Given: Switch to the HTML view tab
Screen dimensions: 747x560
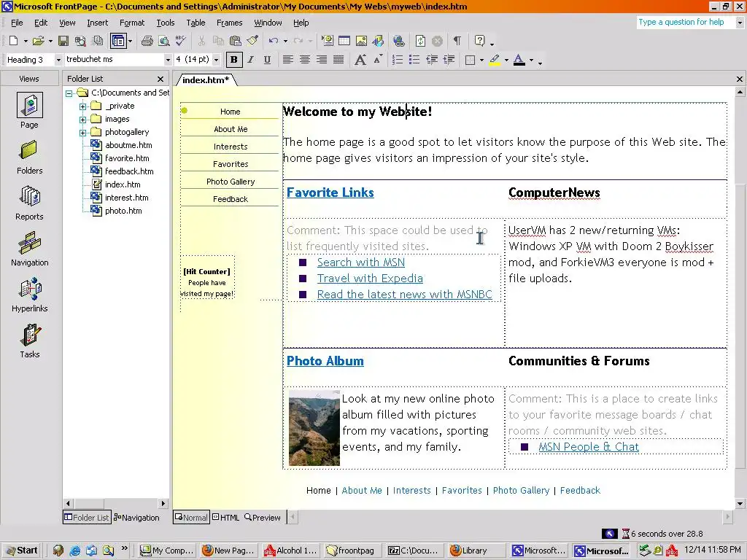Looking at the screenshot, I should tap(226, 517).
